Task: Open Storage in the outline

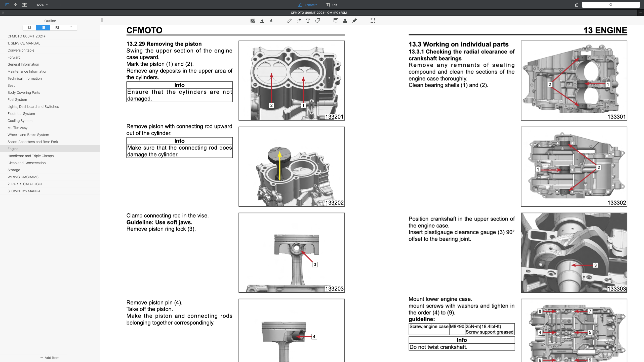Action: coord(14,170)
